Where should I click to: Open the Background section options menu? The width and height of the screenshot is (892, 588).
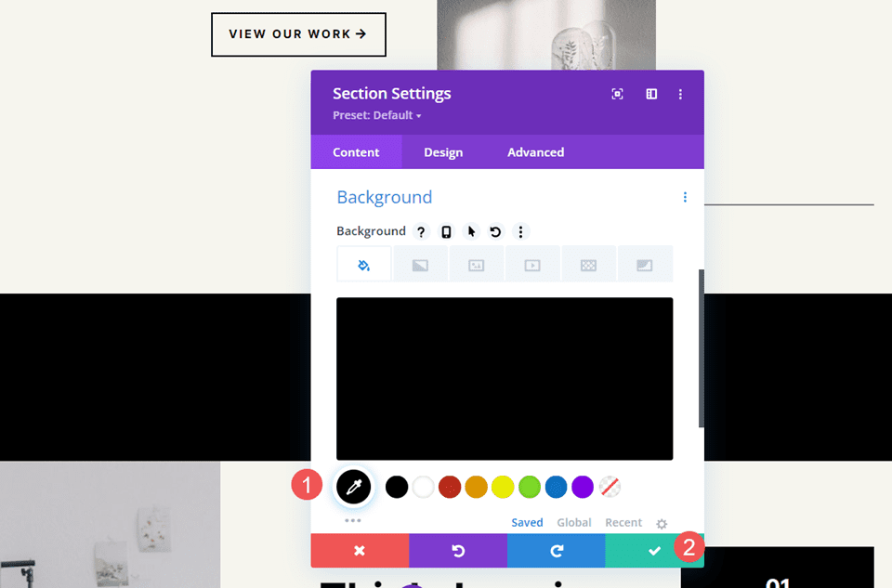[685, 197]
